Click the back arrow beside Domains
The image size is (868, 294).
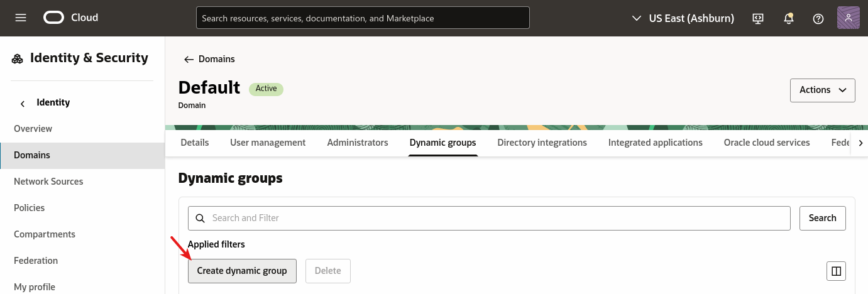coord(189,59)
